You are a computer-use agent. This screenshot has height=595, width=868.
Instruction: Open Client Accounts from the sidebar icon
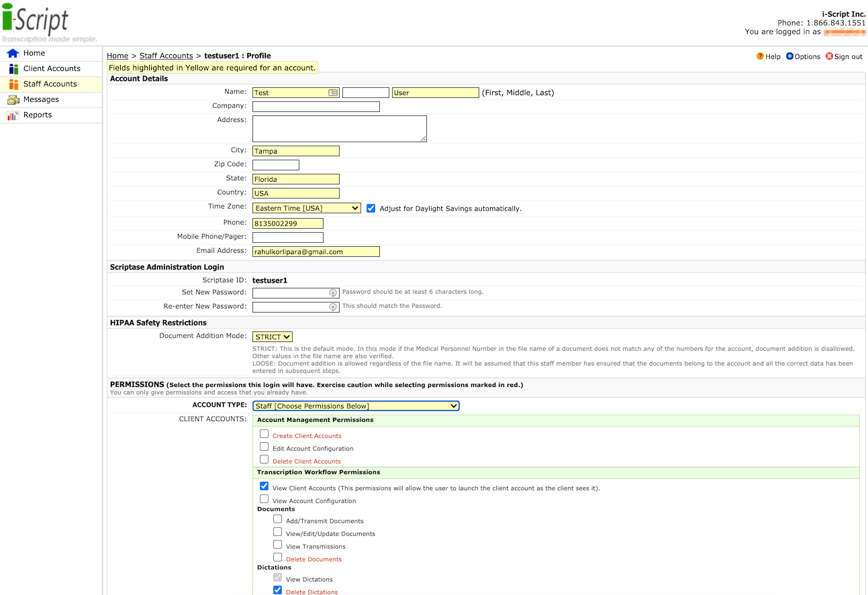coord(13,68)
